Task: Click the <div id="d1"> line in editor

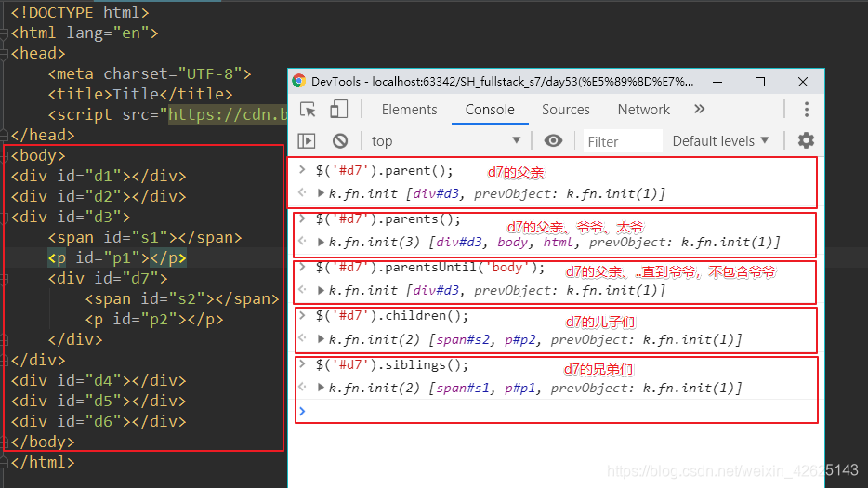Action: [99, 177]
